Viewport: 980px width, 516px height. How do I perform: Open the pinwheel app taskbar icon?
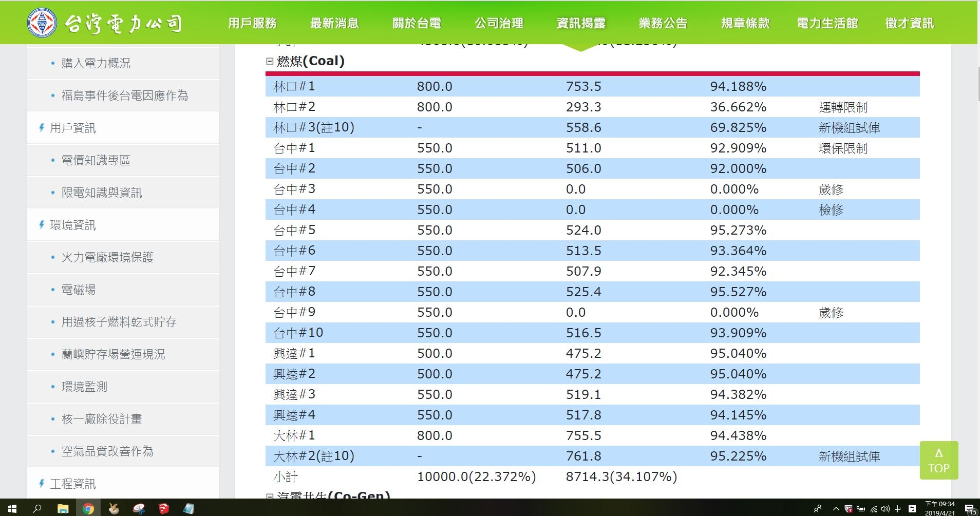(139, 508)
